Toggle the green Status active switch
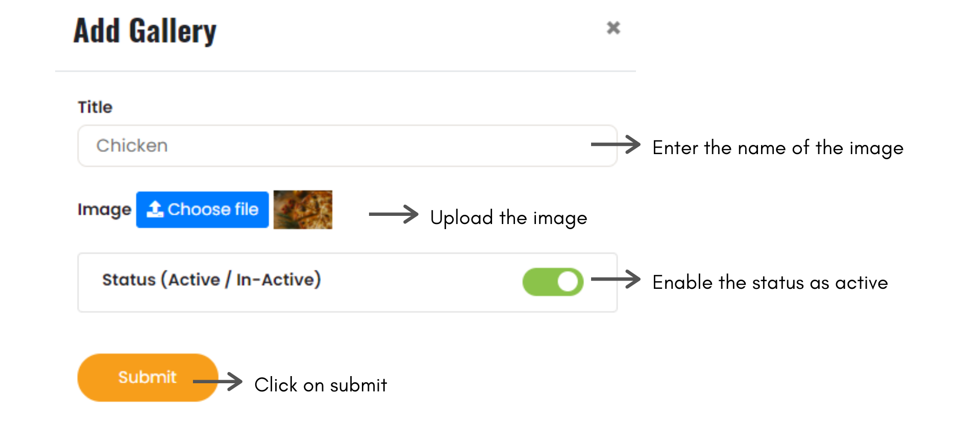The width and height of the screenshot is (980, 421). (553, 282)
